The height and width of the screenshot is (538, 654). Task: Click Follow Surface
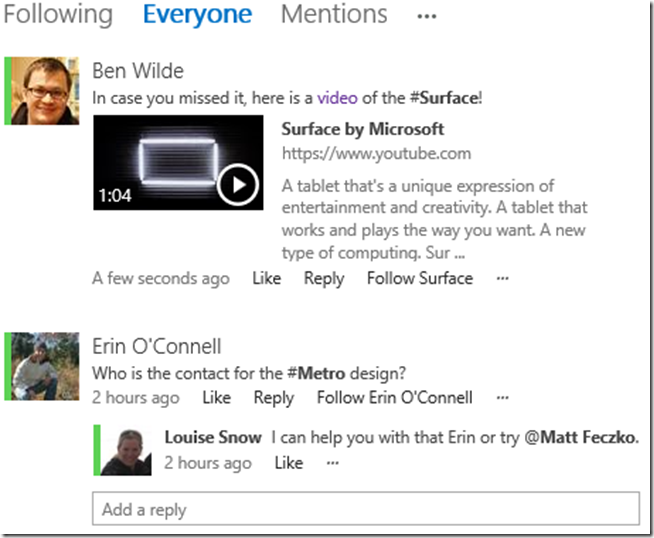pyautogui.click(x=419, y=278)
